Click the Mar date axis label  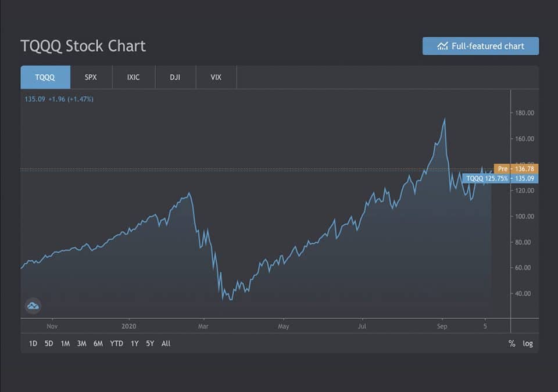tap(203, 326)
